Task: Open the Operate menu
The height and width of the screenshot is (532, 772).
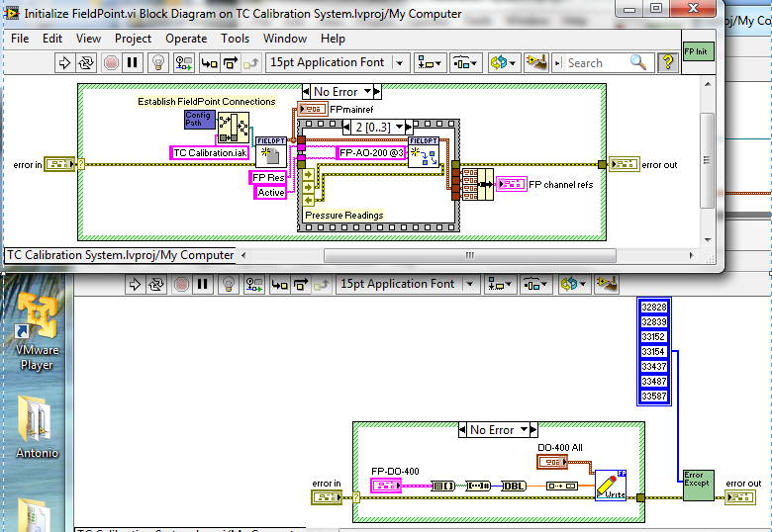Action: 186,39
